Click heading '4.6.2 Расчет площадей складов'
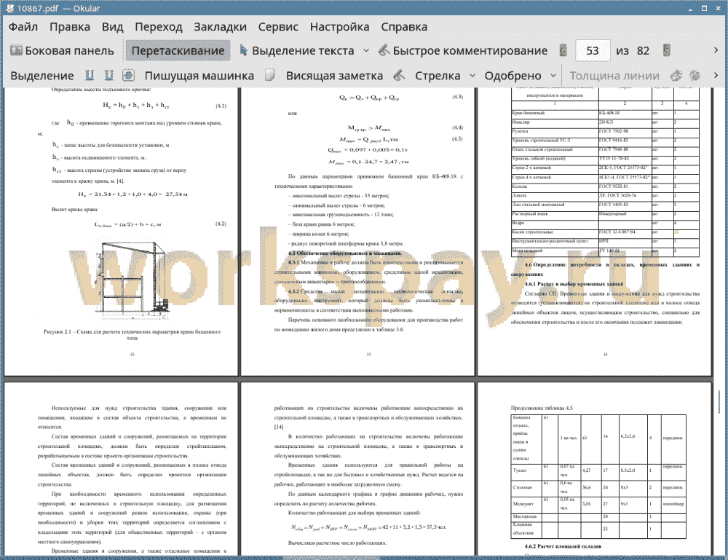 click(563, 546)
